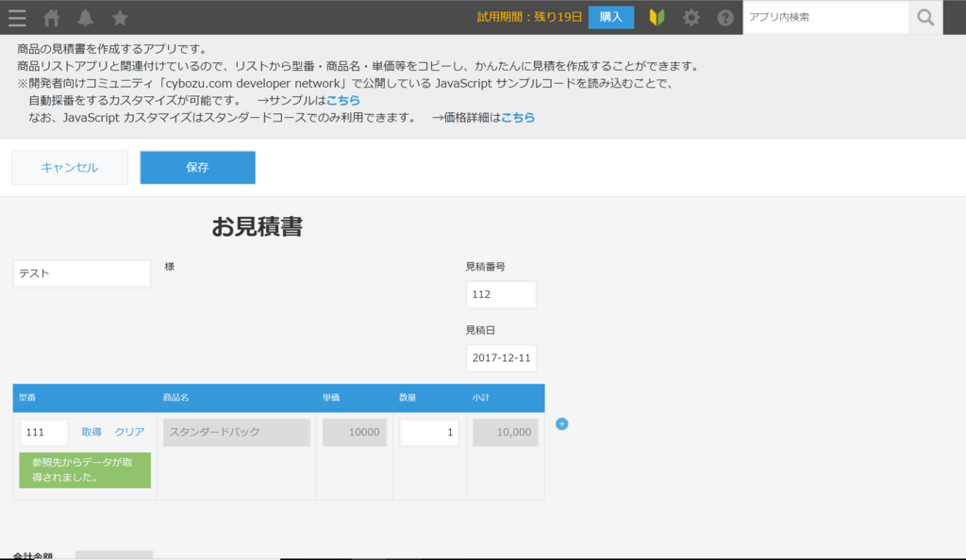Click the 小計 column header
The image size is (966, 560).
(x=480, y=398)
